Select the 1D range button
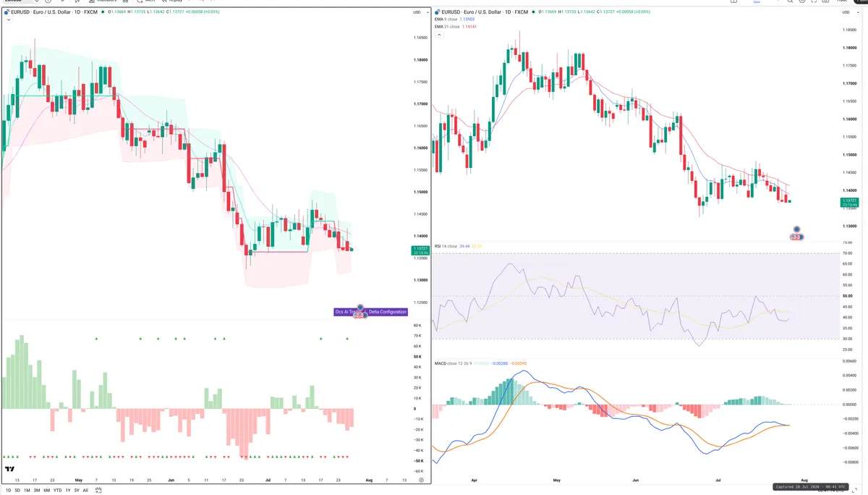This screenshot has width=868, height=495. (9, 490)
